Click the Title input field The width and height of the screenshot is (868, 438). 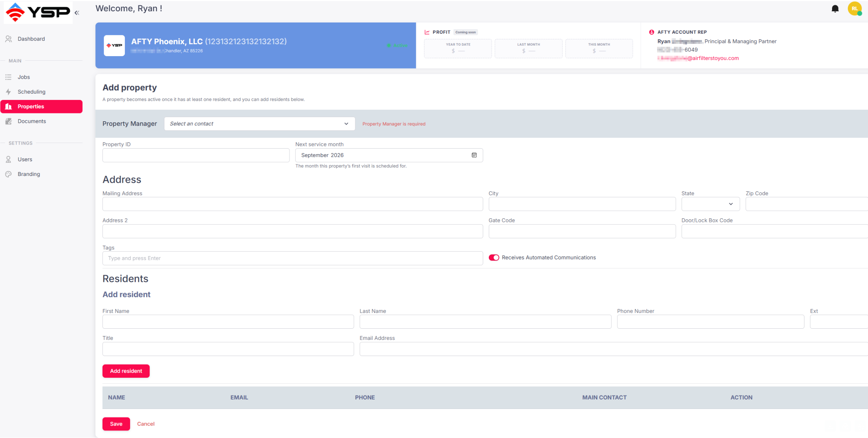228,349
